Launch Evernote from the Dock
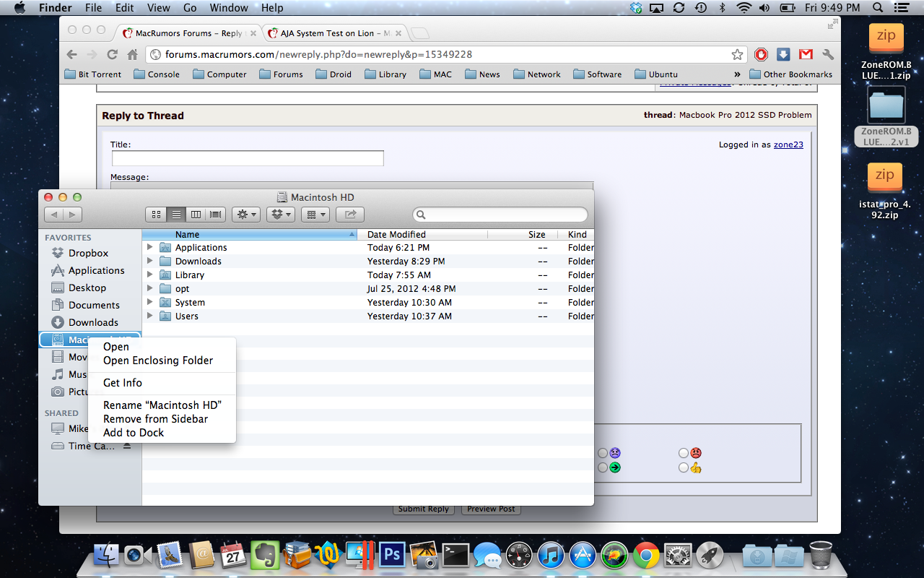Viewport: 924px width, 578px height. [x=265, y=556]
